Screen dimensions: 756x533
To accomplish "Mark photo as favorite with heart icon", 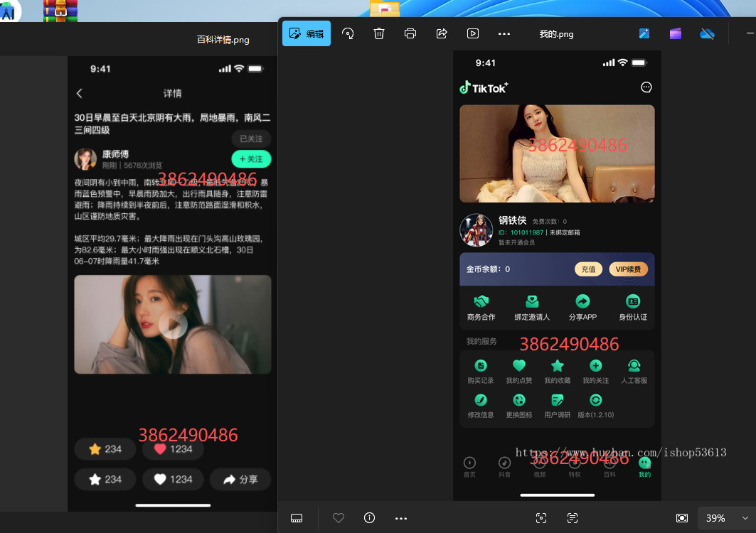I will (x=339, y=518).
